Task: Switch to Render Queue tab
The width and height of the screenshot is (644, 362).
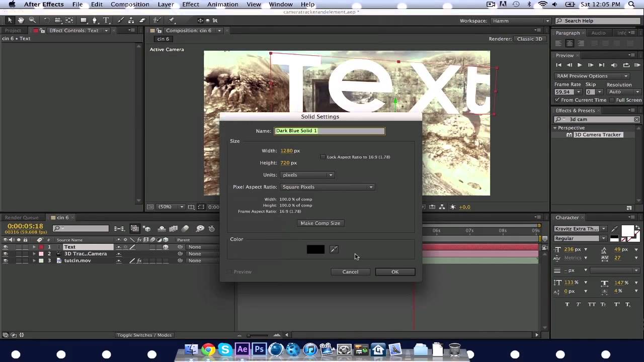Action: 22,218
